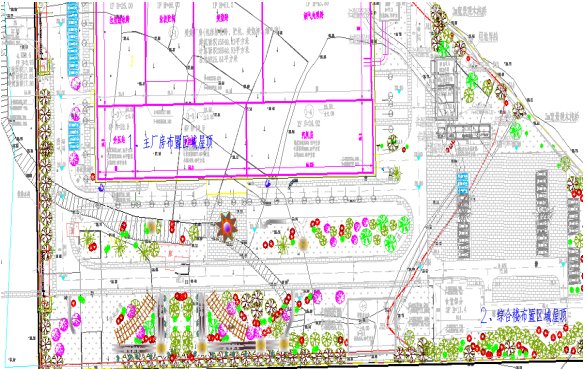Click the tall grey ladder-like rack on brick paving

point(542,213)
